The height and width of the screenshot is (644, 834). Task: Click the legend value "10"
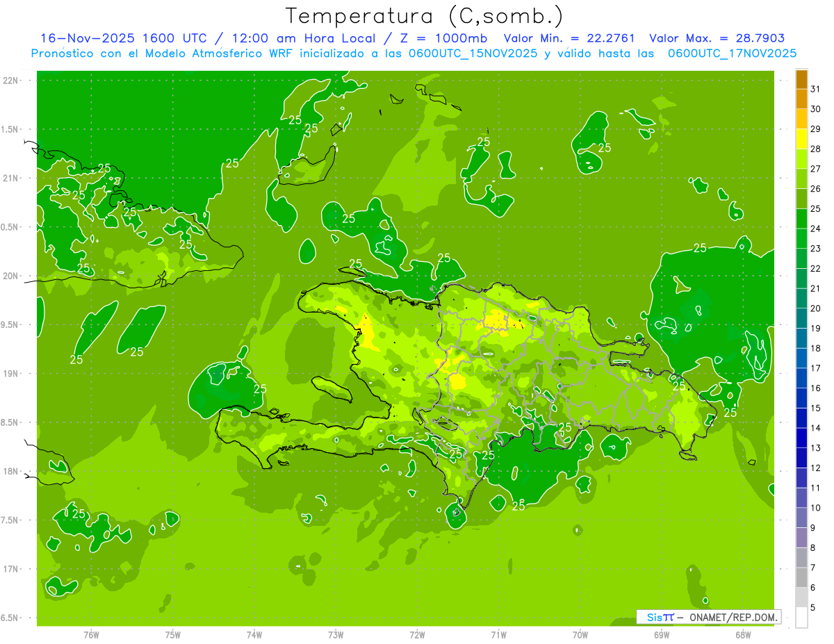click(815, 508)
